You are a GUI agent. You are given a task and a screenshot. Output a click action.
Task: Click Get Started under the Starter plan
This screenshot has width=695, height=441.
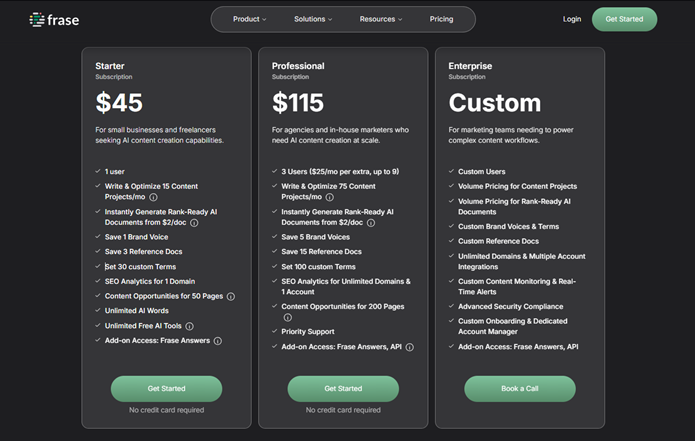point(166,388)
